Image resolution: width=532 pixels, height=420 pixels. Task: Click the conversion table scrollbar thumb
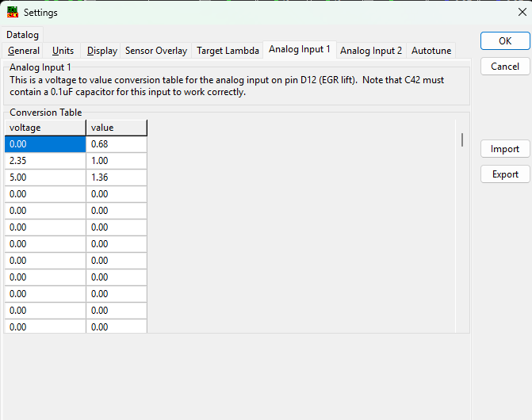(462, 140)
